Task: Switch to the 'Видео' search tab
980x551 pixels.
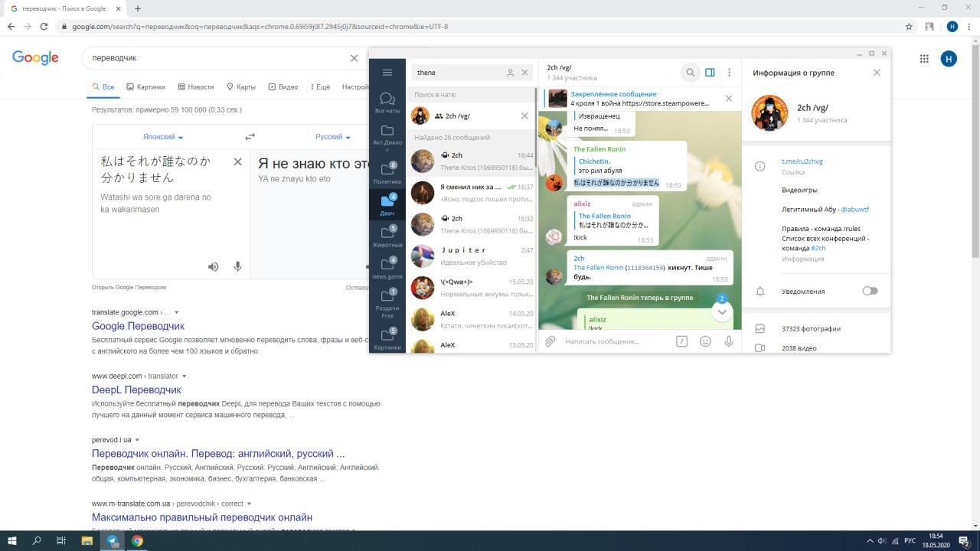Action: pyautogui.click(x=283, y=87)
